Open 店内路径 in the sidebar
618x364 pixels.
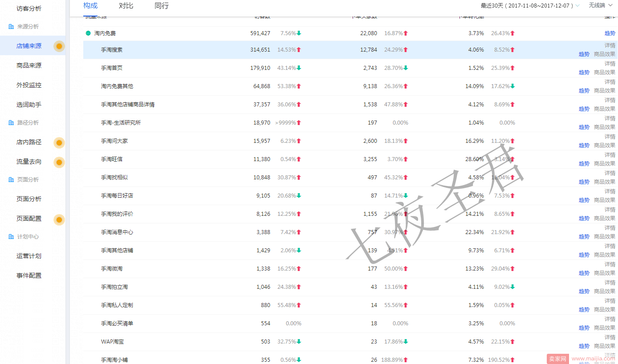29,142
